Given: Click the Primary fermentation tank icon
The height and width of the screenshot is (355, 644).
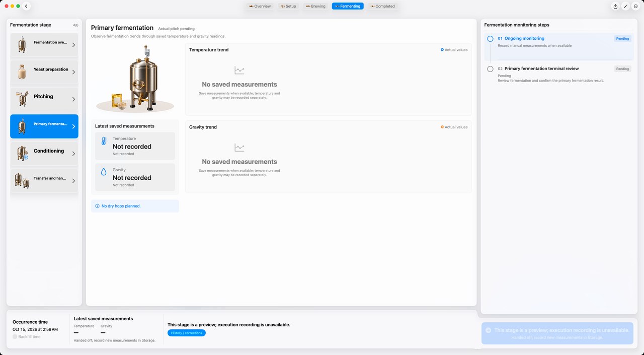Looking at the screenshot, I should pos(22,126).
